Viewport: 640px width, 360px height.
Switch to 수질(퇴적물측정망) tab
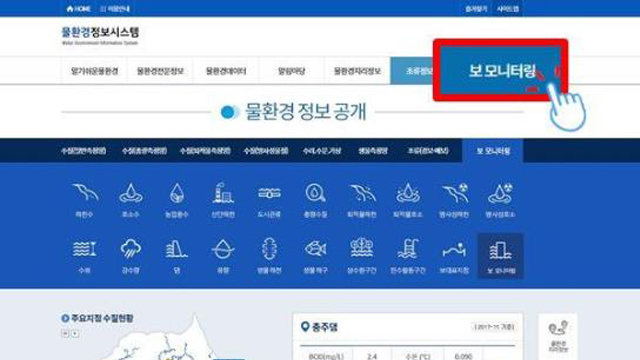205,151
